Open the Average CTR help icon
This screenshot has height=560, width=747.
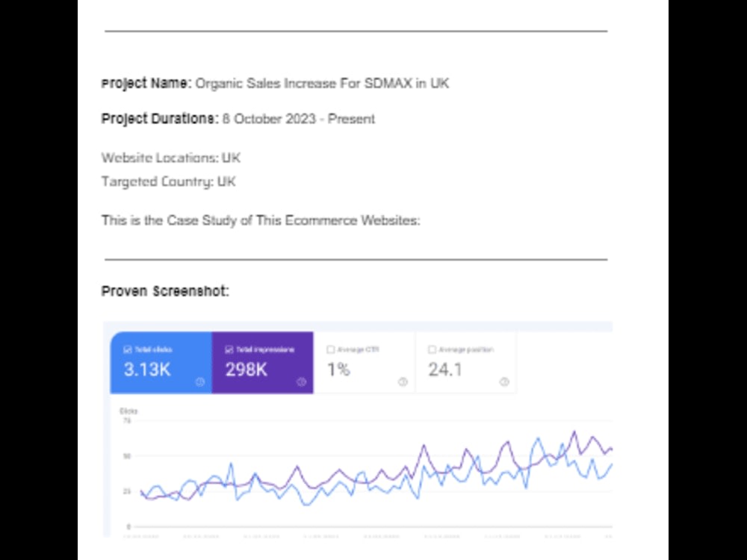point(403,382)
